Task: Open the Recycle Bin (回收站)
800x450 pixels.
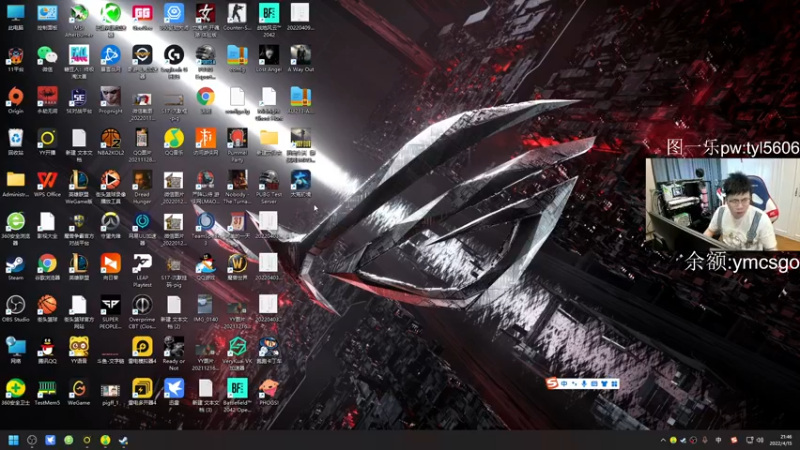Action: pos(15,142)
